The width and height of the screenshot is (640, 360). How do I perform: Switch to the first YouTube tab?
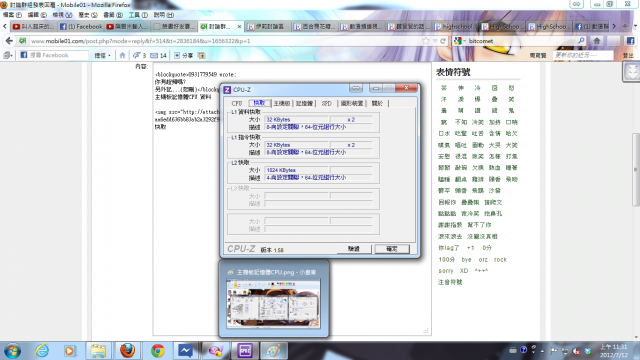tap(34, 27)
